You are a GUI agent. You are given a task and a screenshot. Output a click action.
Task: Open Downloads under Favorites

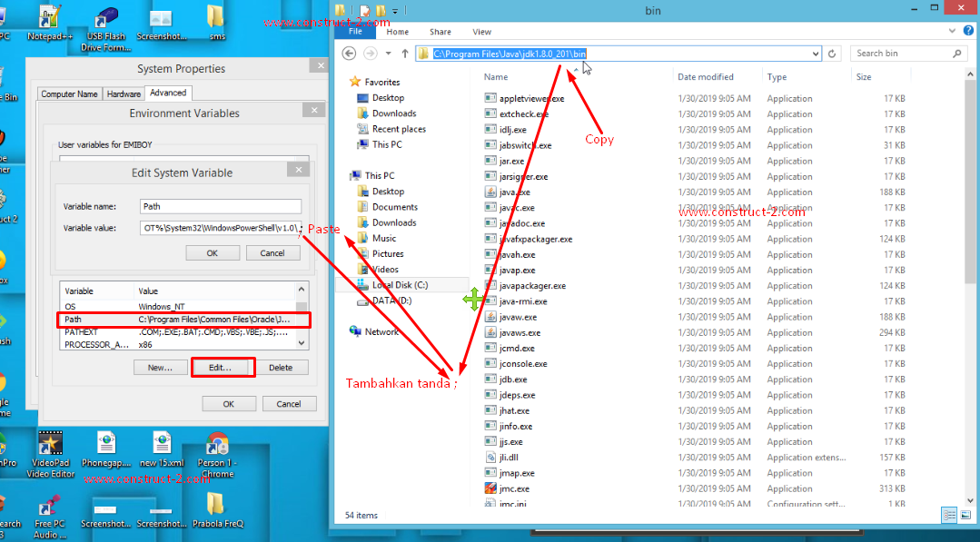(394, 113)
